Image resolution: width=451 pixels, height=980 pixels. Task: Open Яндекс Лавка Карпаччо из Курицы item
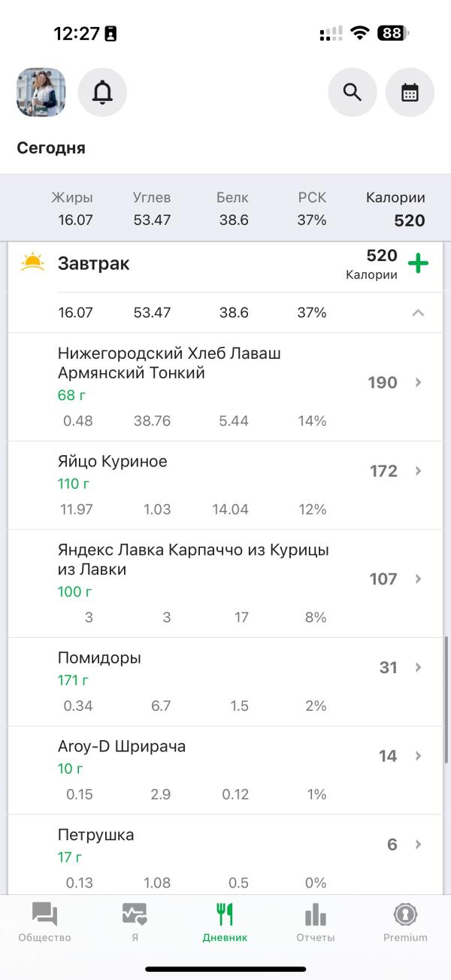point(194,560)
